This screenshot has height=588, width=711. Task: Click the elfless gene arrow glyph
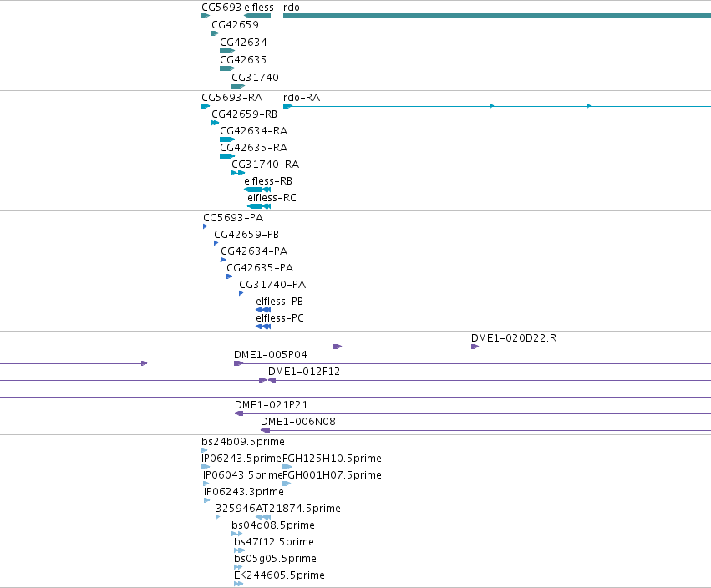[x=257, y=16]
